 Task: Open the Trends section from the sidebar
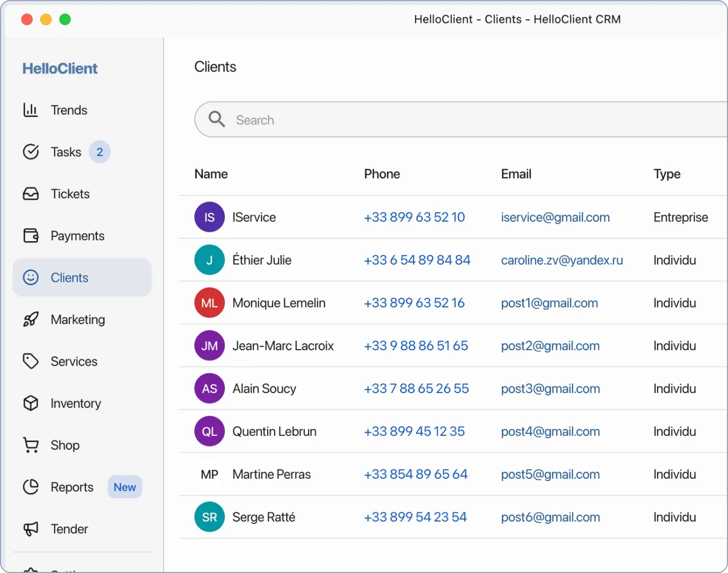(69, 110)
